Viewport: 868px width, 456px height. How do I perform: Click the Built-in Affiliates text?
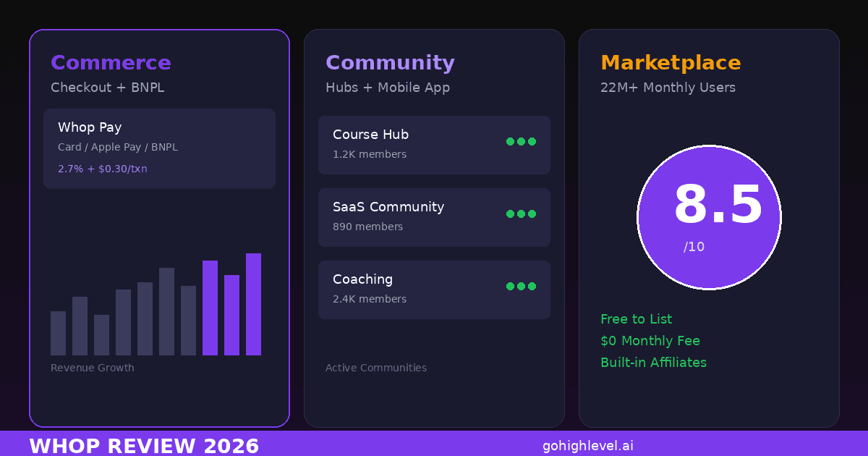click(653, 363)
